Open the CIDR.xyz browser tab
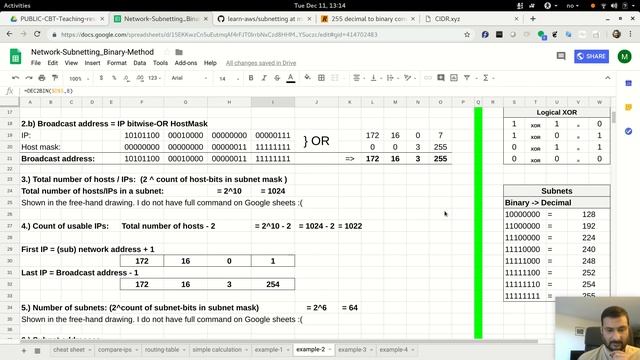Screen dimensions: 640x360 coord(471,19)
